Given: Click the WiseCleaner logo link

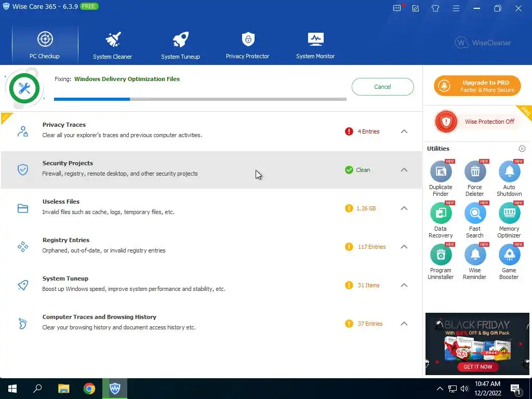Looking at the screenshot, I should click(x=483, y=43).
